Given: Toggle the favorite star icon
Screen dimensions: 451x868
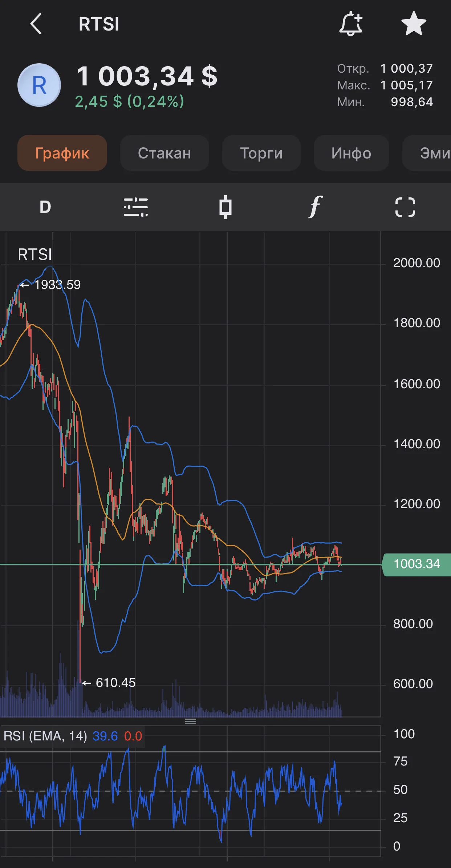Looking at the screenshot, I should (414, 24).
